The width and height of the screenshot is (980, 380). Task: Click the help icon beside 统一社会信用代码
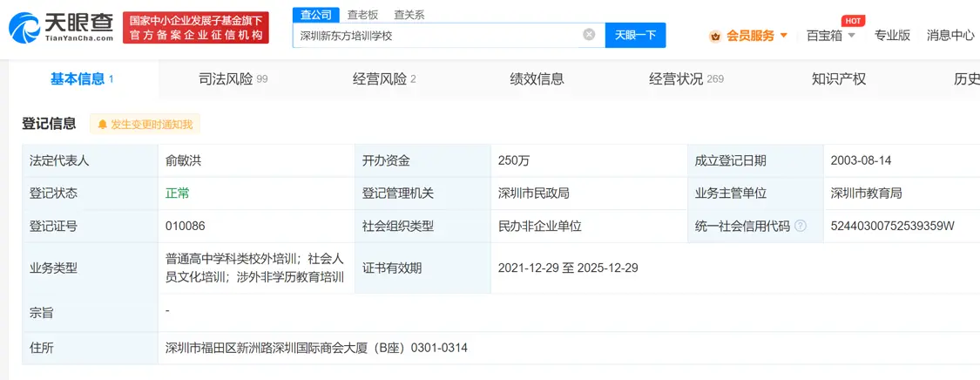click(800, 226)
